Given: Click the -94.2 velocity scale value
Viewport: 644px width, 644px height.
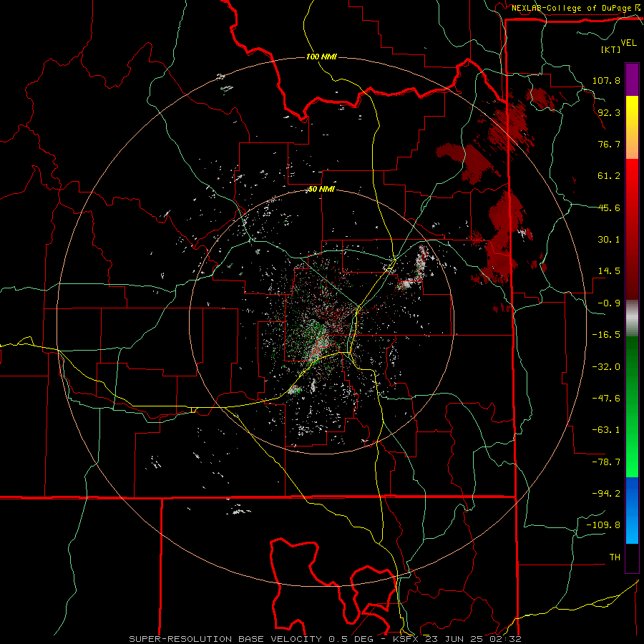Looking at the screenshot, I should pos(606,494).
